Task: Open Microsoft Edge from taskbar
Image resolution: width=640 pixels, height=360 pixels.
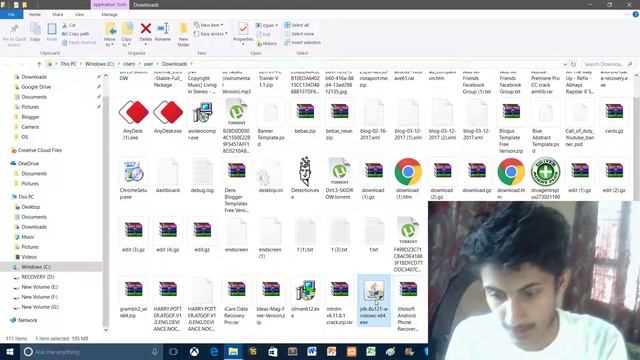Action: tap(214, 352)
